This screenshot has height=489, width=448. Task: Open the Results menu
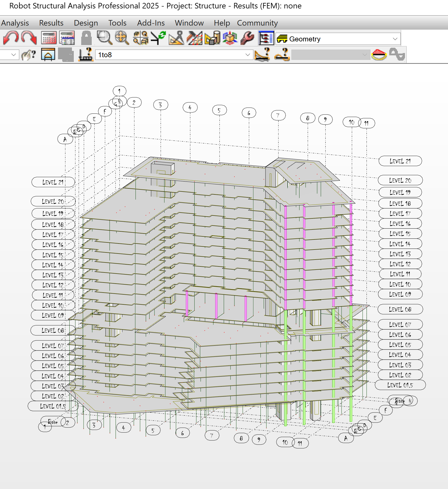click(x=51, y=23)
